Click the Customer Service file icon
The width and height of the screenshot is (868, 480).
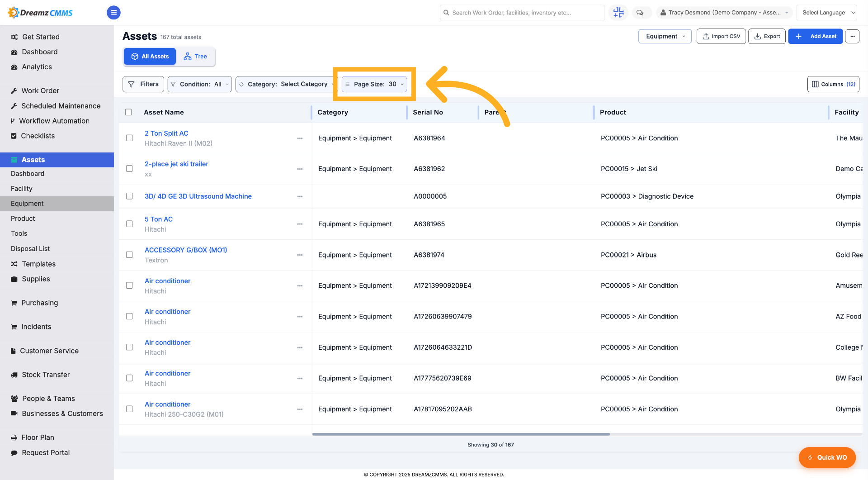14,351
